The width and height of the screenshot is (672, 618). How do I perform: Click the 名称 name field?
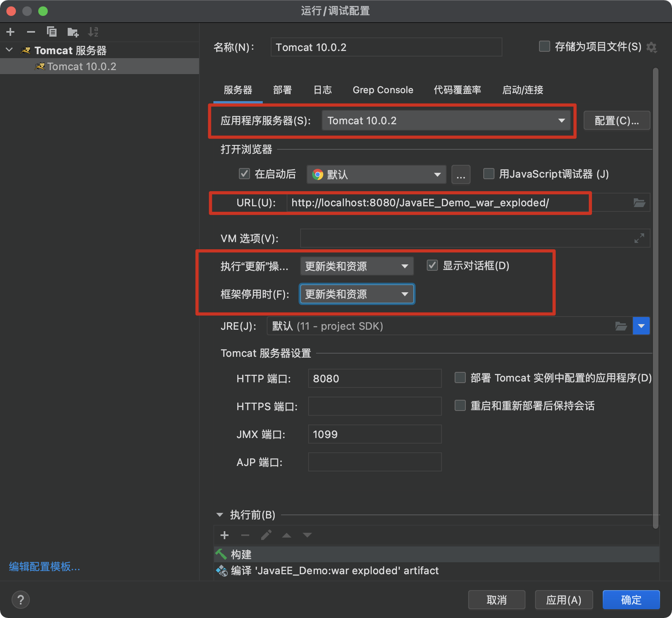[x=386, y=47]
